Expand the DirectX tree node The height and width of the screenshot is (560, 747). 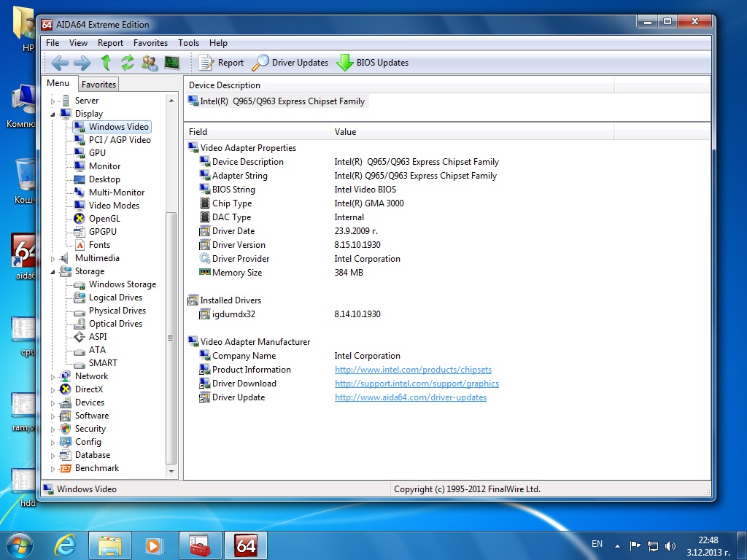pyautogui.click(x=53, y=390)
